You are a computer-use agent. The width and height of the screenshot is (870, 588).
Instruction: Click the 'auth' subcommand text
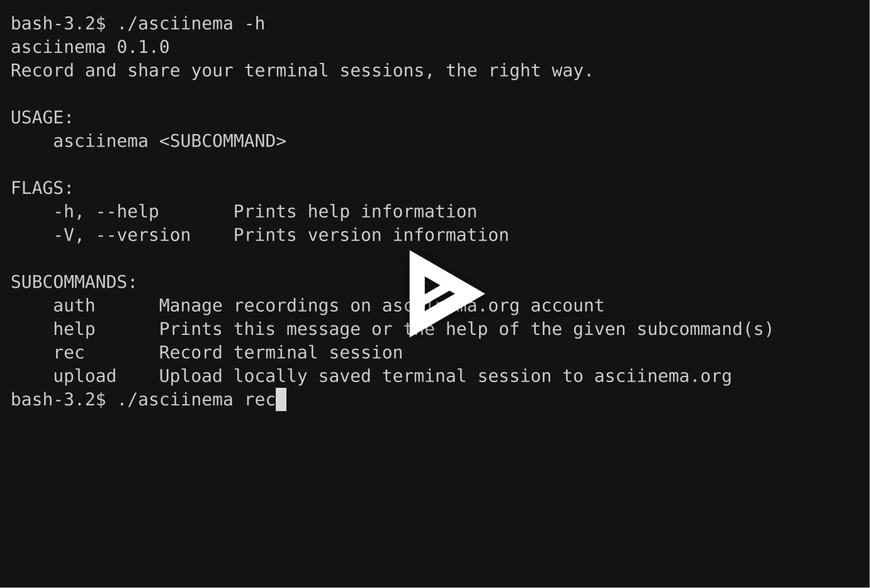pos(74,305)
